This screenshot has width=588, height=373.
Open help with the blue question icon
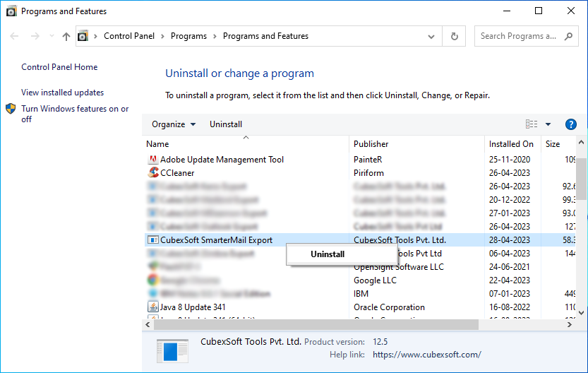click(x=571, y=124)
